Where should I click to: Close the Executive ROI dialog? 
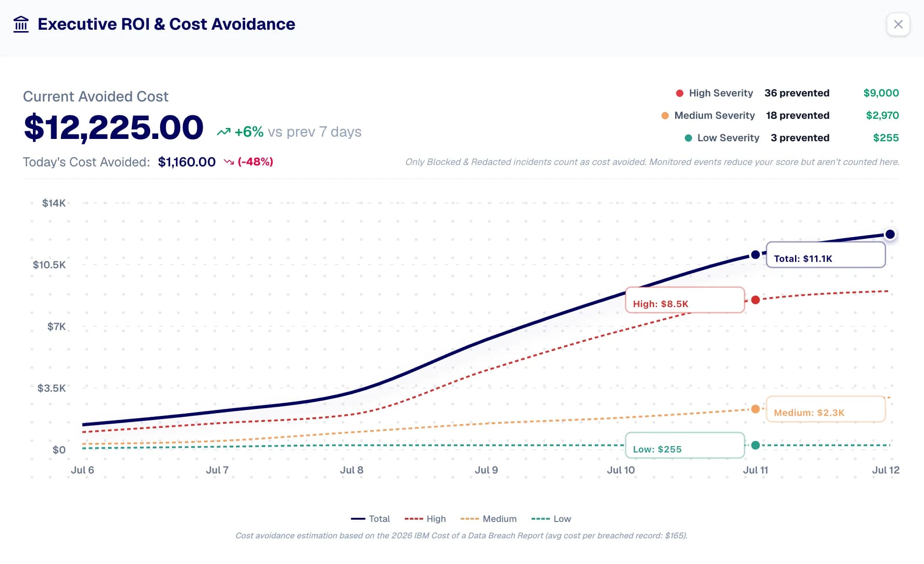pyautogui.click(x=898, y=24)
